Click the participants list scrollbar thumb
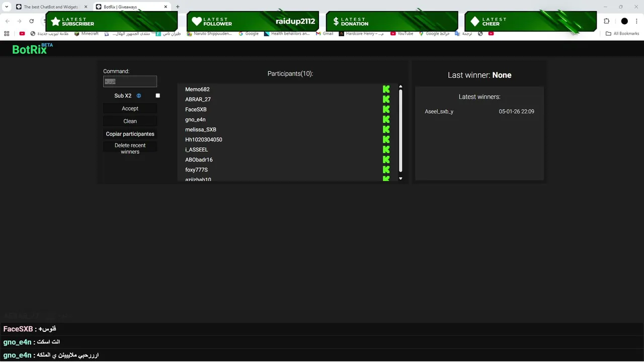644x362 pixels. 400,131
